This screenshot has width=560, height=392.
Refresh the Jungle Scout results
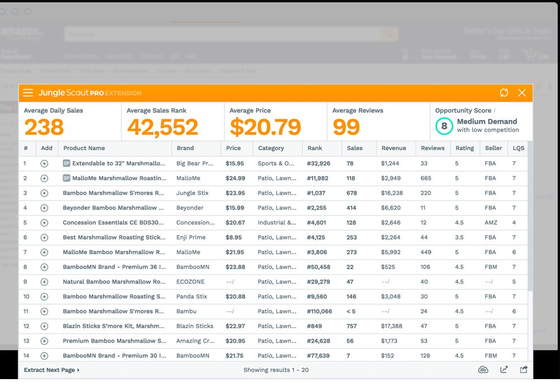pyautogui.click(x=504, y=93)
